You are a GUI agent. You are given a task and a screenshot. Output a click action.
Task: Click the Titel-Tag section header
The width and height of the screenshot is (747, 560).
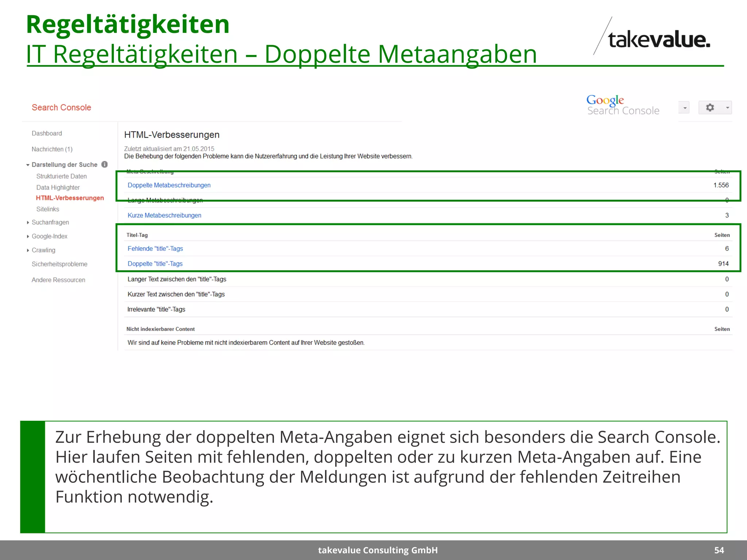click(x=137, y=235)
